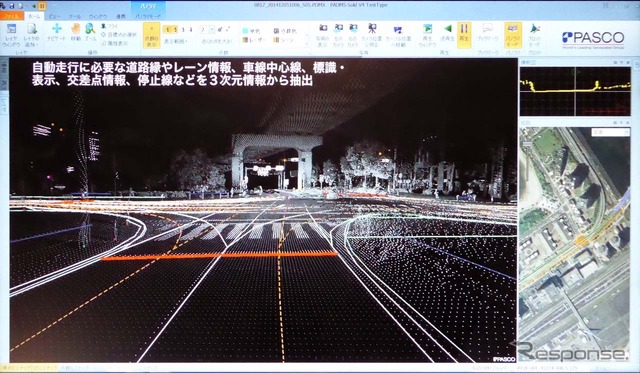
Task: Click the attribute display (属性表示) option
Action: pos(114,43)
